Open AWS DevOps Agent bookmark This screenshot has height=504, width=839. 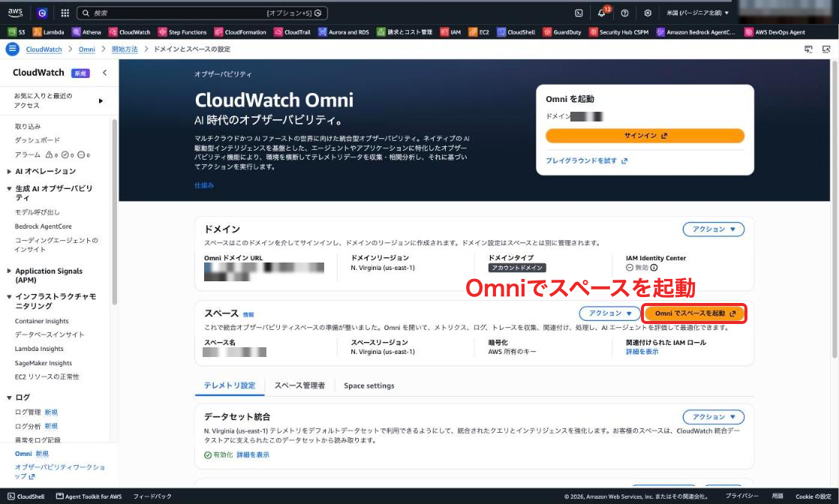(774, 32)
